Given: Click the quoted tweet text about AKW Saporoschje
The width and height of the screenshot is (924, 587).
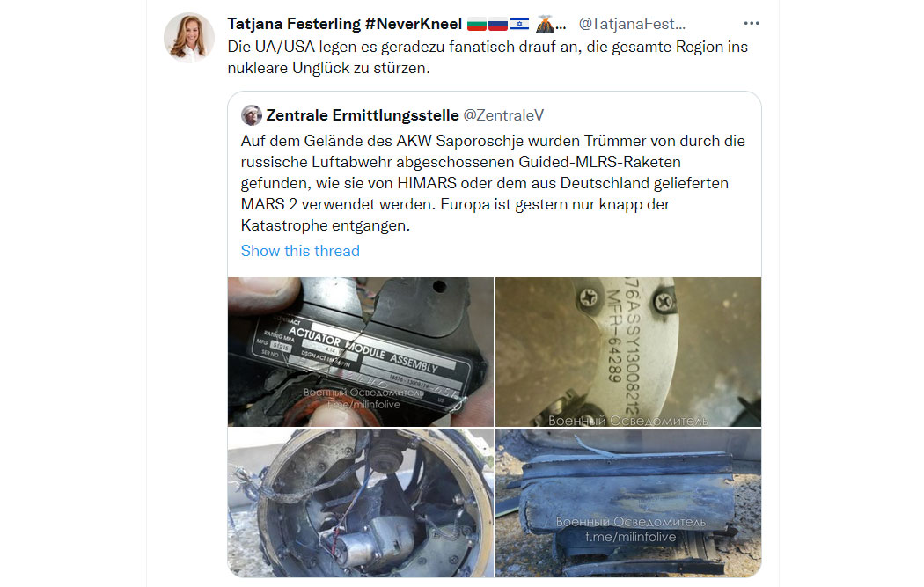Looking at the screenshot, I should (493, 183).
